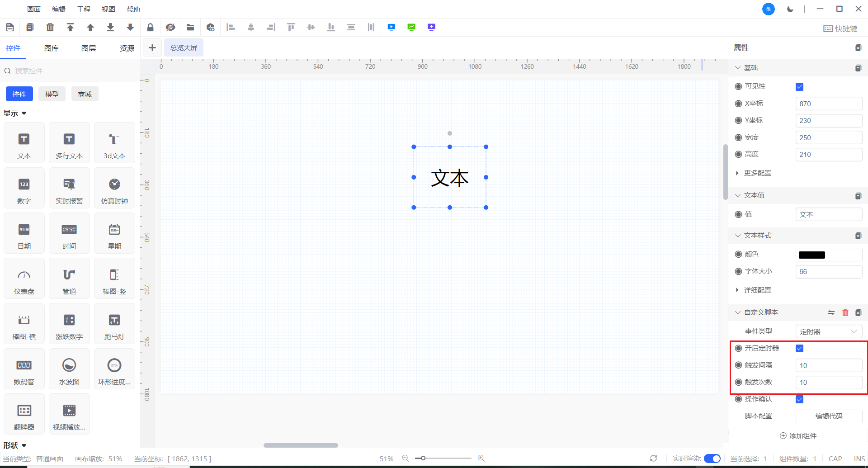The image size is (868, 468).
Task: Pick the 仿真时钟 clock widget
Action: [114, 189]
